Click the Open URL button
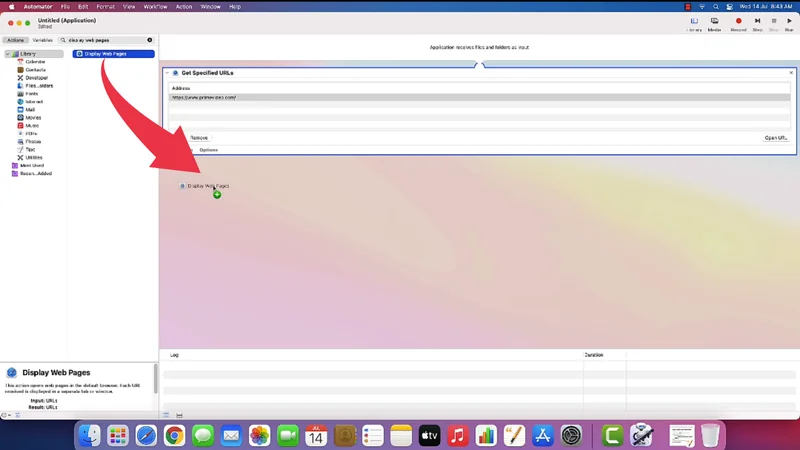Viewport: 800px width, 450px height. [x=775, y=138]
